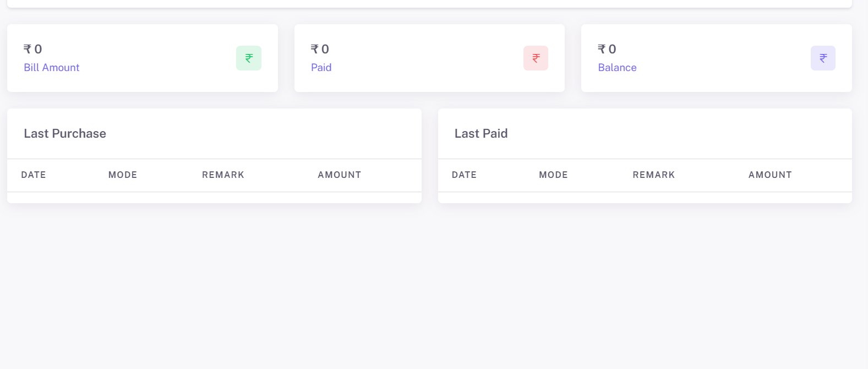This screenshot has width=868, height=369.
Task: Click the red rupee icon on Paid card
Action: [x=536, y=58]
